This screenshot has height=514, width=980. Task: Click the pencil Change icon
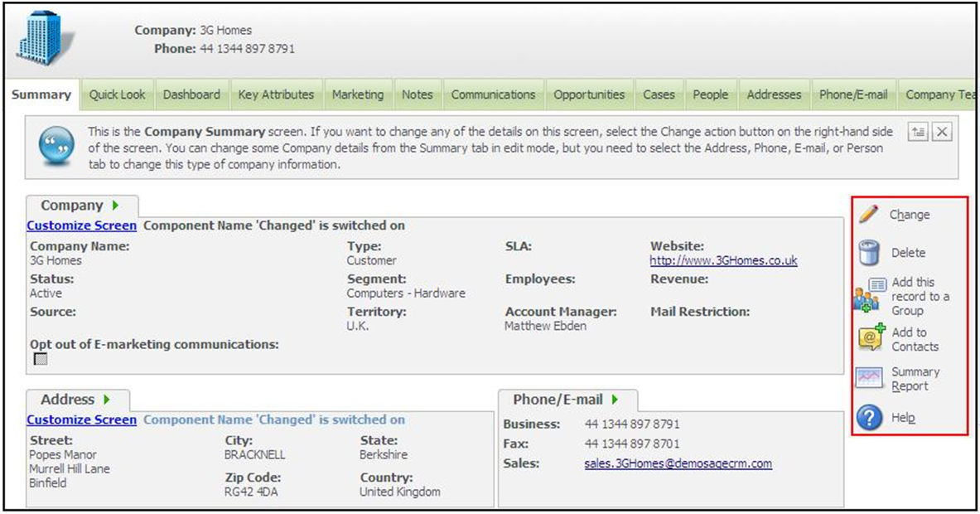tap(869, 214)
